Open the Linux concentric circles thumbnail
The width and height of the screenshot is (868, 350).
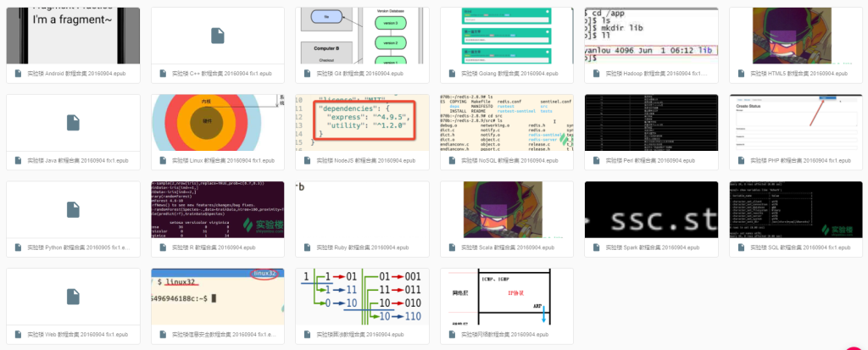click(x=218, y=122)
